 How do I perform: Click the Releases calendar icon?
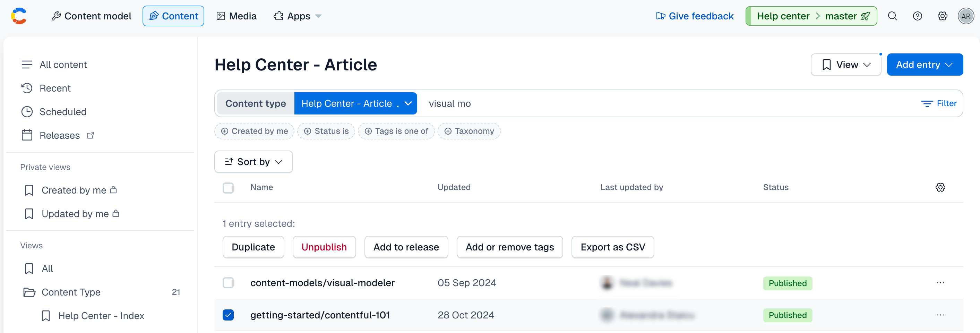[27, 135]
